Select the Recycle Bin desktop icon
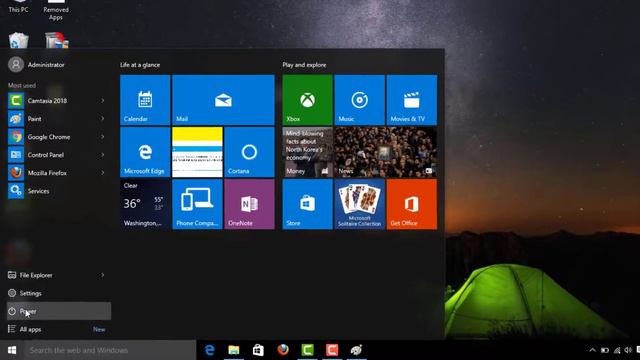This screenshot has height=360, width=640. click(18, 40)
